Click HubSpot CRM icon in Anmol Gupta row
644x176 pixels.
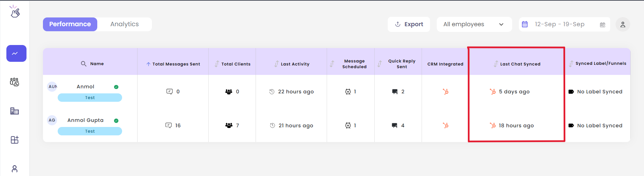pos(445,125)
